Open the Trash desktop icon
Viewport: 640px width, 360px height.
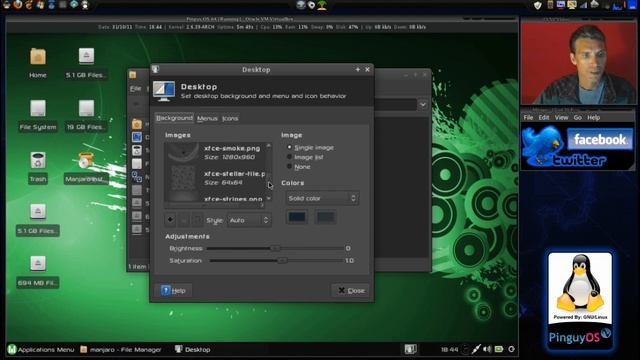[x=38, y=160]
